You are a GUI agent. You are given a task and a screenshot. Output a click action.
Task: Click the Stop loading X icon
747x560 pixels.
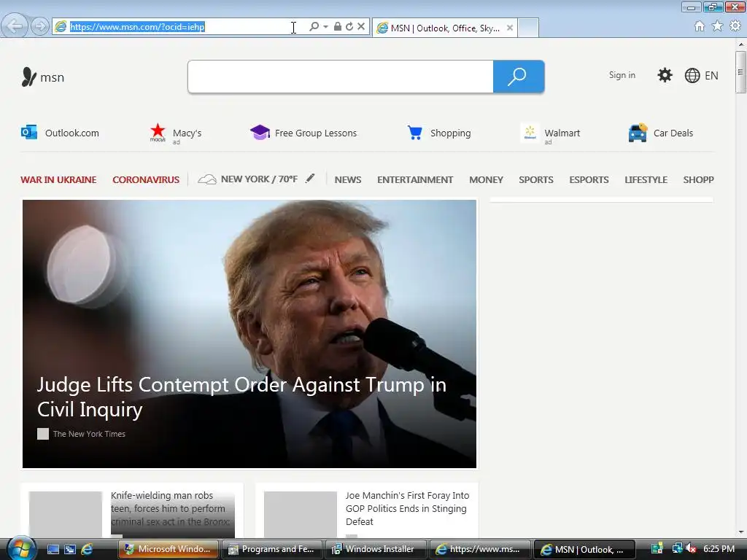click(361, 27)
